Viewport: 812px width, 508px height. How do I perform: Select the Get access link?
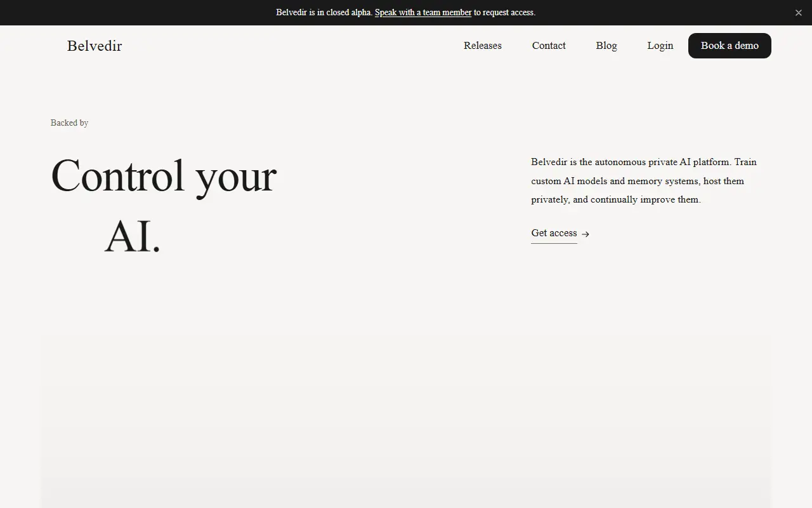554,233
